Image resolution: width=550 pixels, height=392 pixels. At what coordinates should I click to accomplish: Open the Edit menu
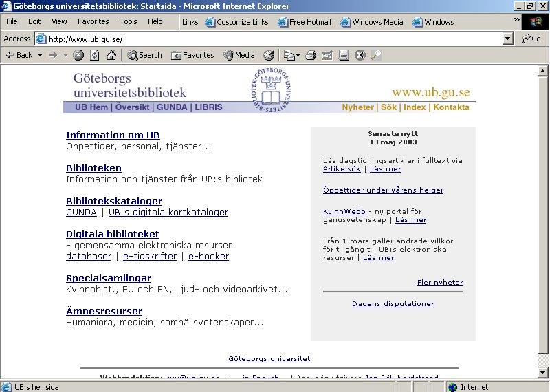(34, 21)
